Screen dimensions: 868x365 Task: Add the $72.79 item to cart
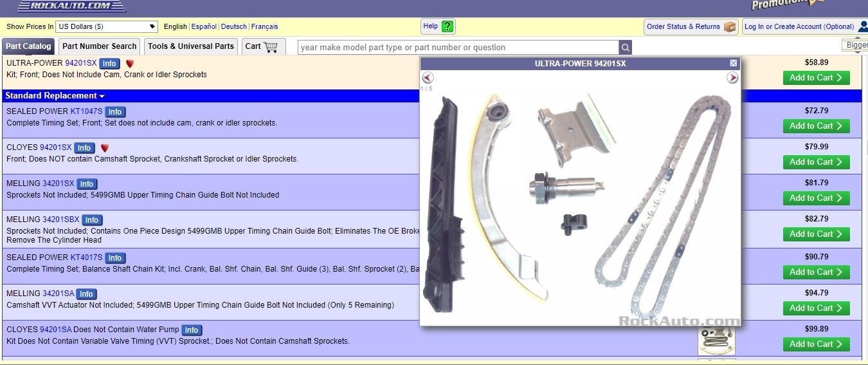point(817,126)
